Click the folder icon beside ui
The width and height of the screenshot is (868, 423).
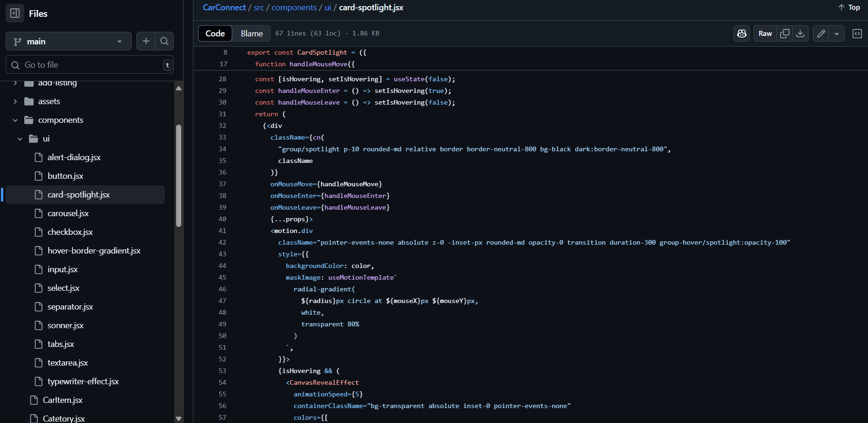click(x=34, y=139)
